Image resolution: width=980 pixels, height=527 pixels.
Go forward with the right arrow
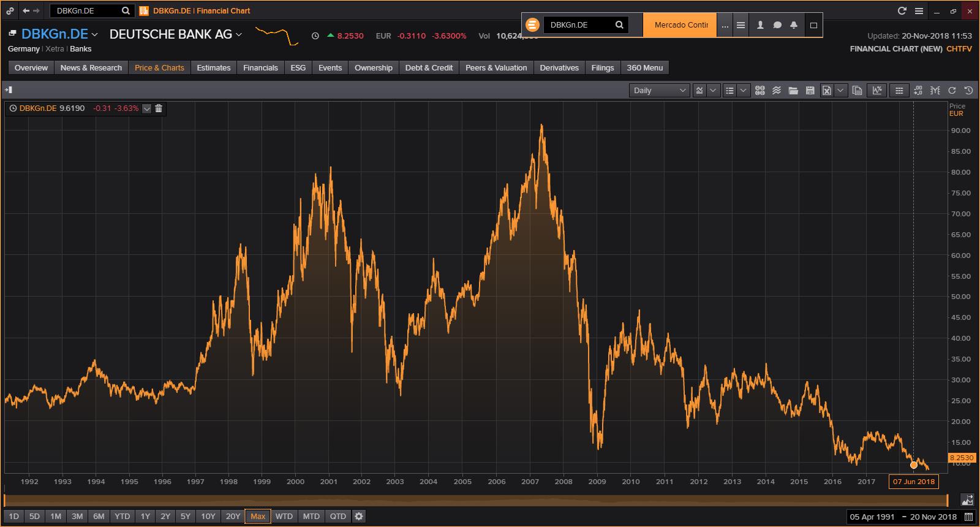[x=37, y=10]
